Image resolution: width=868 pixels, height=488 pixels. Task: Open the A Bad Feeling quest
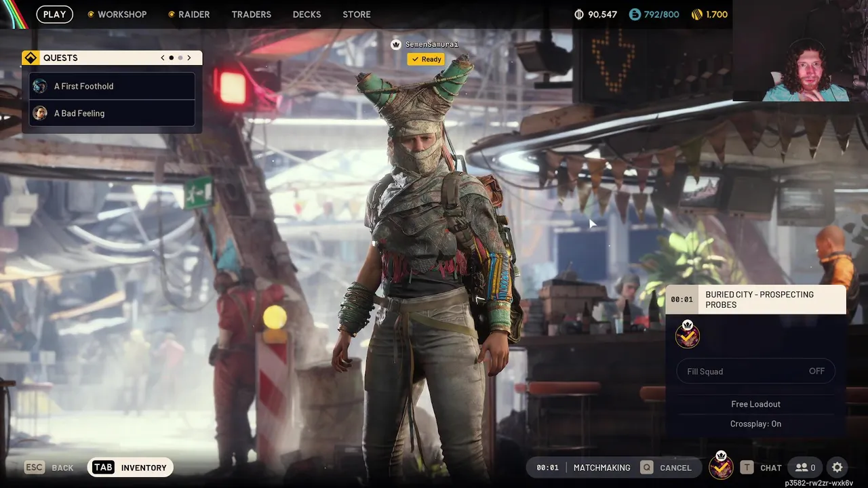point(113,113)
